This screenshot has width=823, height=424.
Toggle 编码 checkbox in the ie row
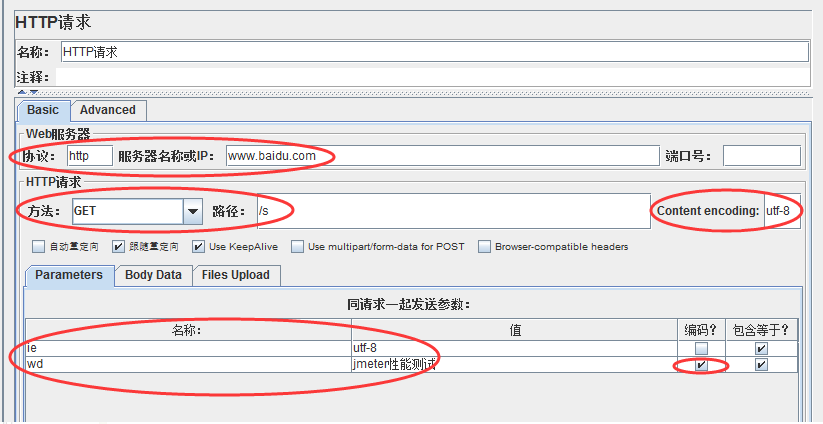coord(701,348)
